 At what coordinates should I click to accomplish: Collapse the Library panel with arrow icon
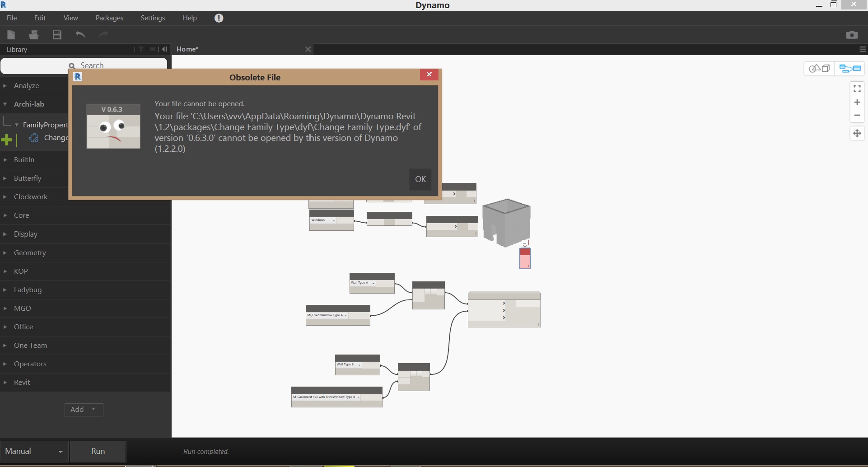pos(164,49)
